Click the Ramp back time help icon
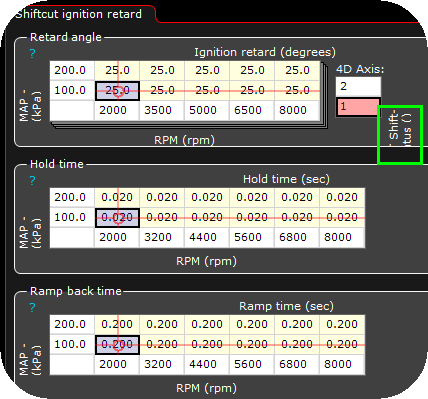Screen dimensions: 428x399 point(32,307)
